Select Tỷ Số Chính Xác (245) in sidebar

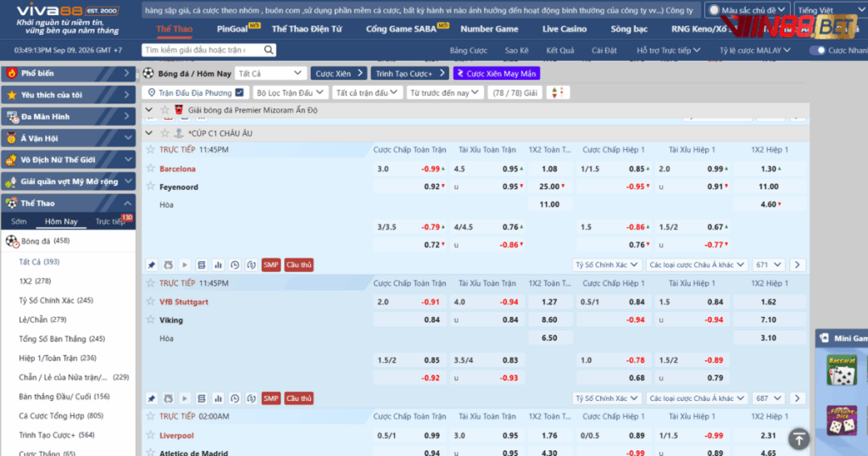point(56,300)
